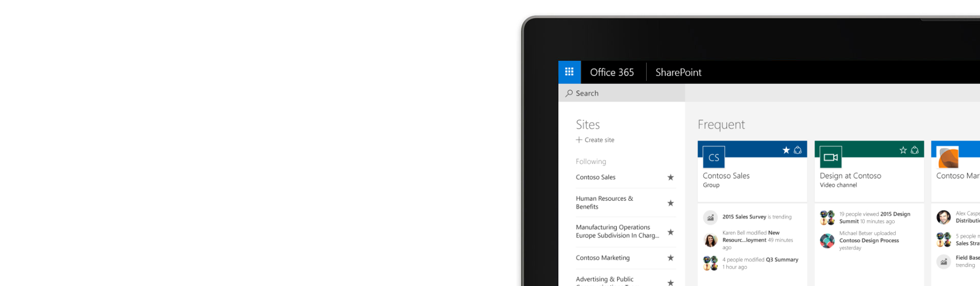Open Contoso Sales card title
The image size is (980, 286).
(726, 176)
